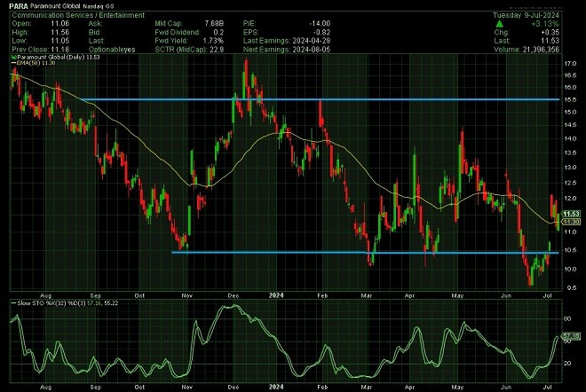The width and height of the screenshot is (586, 392).
Task: Click the 16.0 price axis label
Action: tap(570, 88)
